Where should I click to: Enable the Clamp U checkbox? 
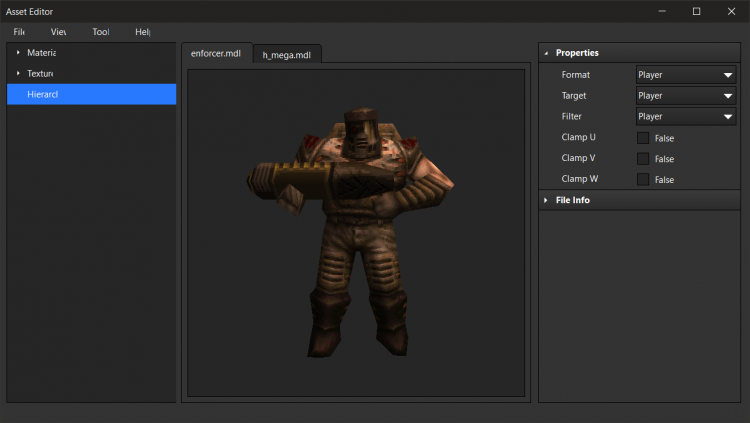[643, 138]
